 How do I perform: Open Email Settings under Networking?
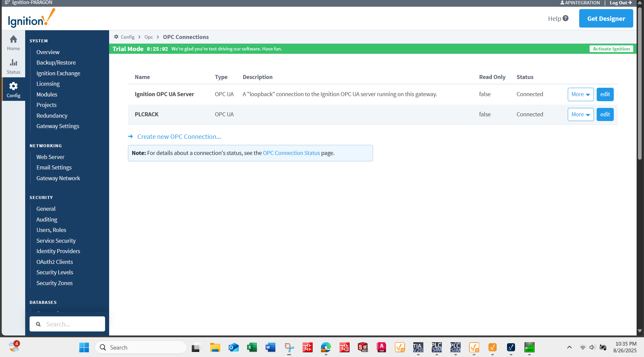54,167
